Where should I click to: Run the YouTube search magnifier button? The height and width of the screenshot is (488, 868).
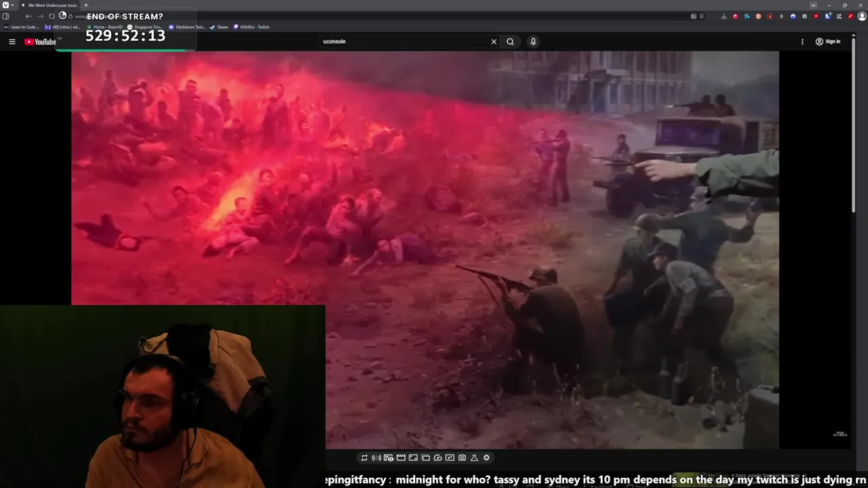coord(510,41)
